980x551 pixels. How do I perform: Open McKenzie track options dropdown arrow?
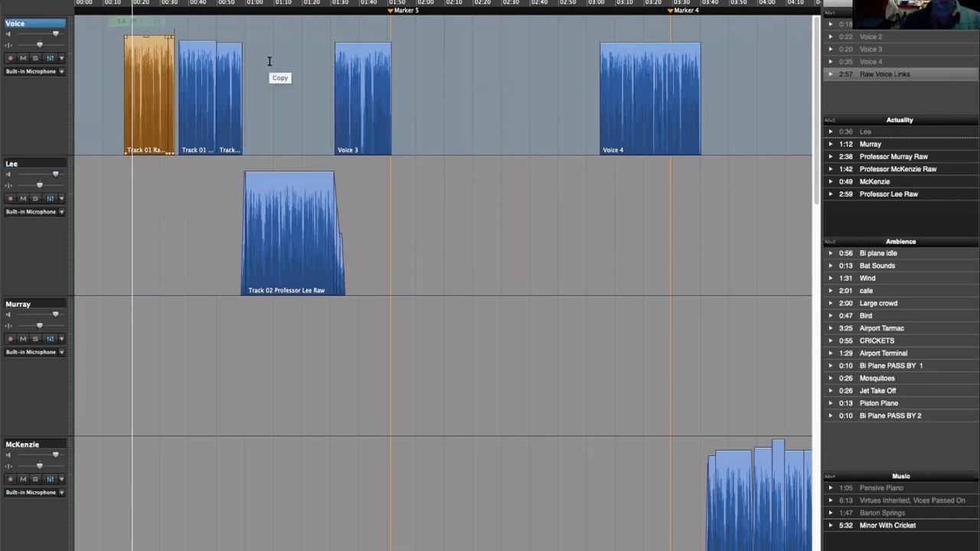pos(61,479)
